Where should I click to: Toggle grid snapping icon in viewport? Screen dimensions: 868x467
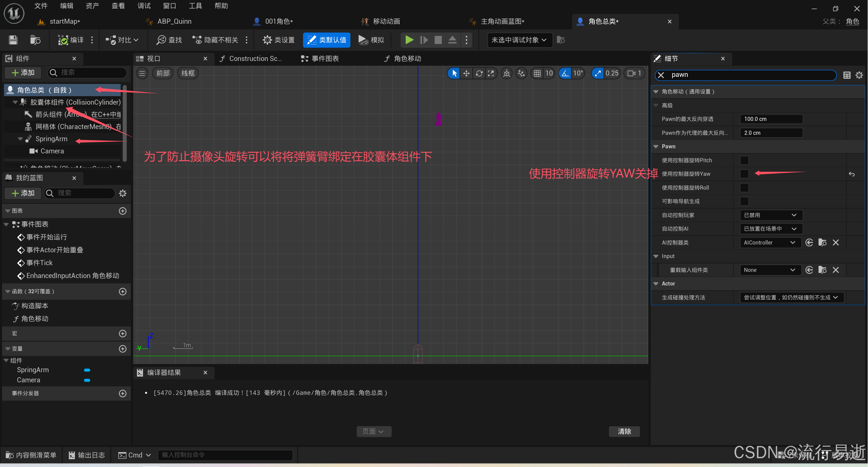click(x=537, y=73)
